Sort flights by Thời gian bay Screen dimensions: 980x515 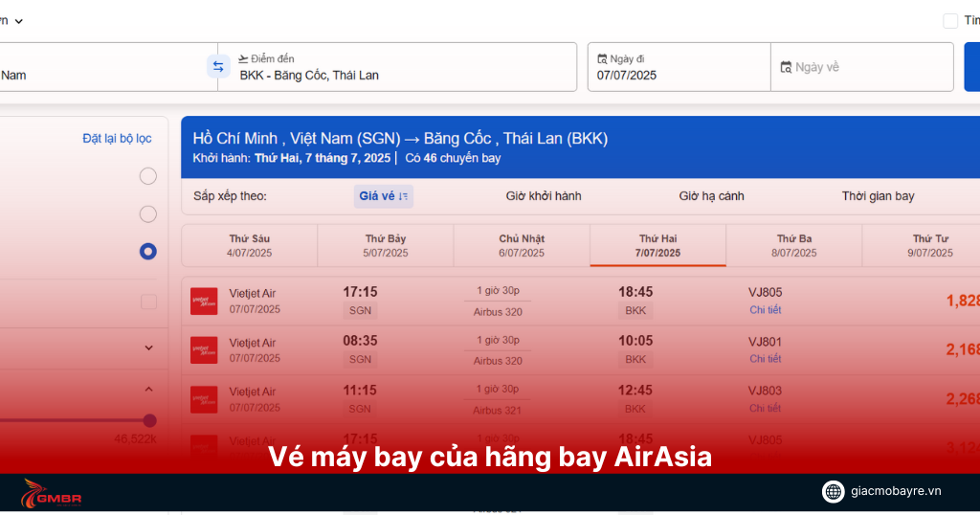tap(878, 196)
